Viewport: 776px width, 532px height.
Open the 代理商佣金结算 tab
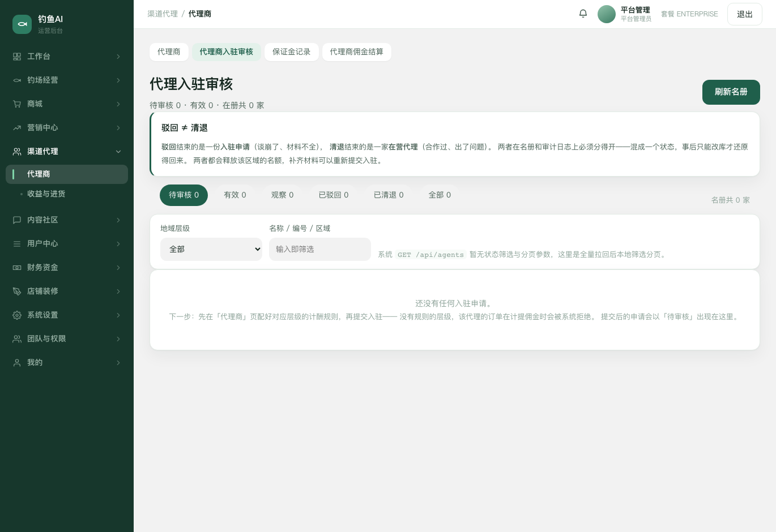[357, 52]
